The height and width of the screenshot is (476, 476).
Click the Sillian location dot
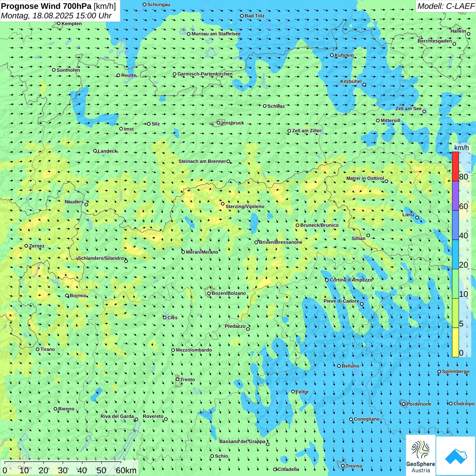pyautogui.click(x=368, y=235)
